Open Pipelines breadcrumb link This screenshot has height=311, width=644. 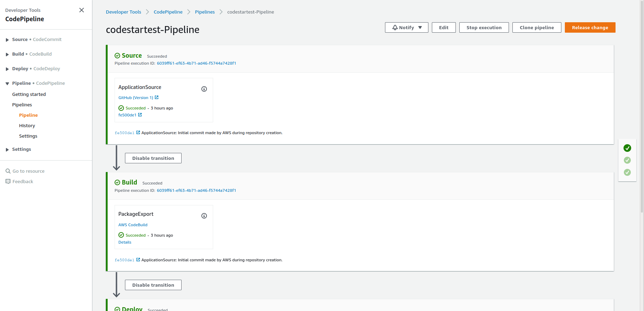pyautogui.click(x=205, y=12)
